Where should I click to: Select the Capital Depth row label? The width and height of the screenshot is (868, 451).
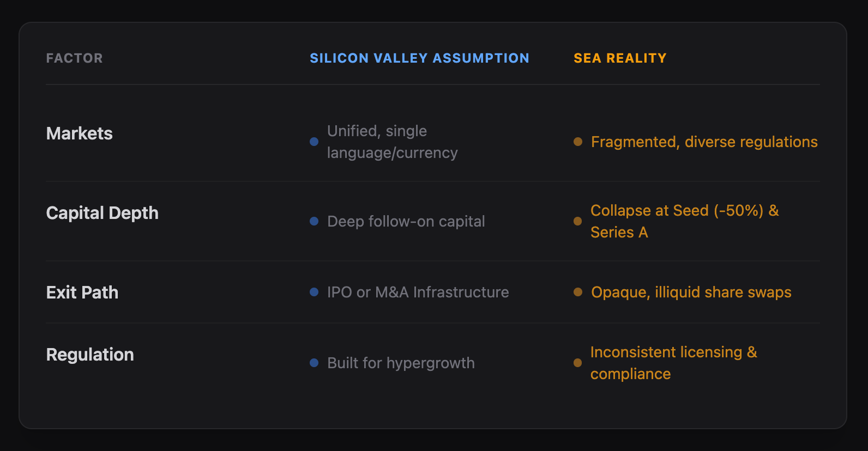click(x=103, y=213)
